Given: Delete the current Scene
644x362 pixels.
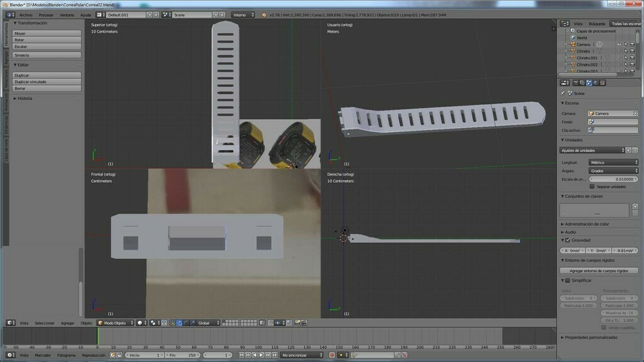Looking at the screenshot, I should [x=222, y=15].
